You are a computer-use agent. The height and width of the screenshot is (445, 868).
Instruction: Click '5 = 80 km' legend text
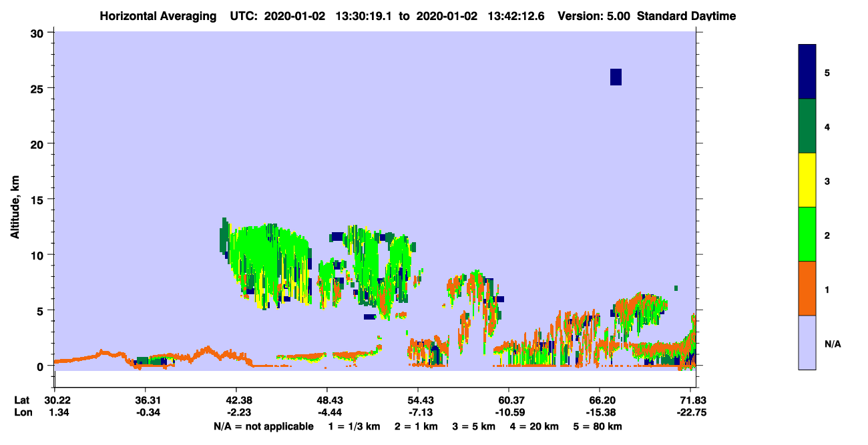(x=598, y=426)
